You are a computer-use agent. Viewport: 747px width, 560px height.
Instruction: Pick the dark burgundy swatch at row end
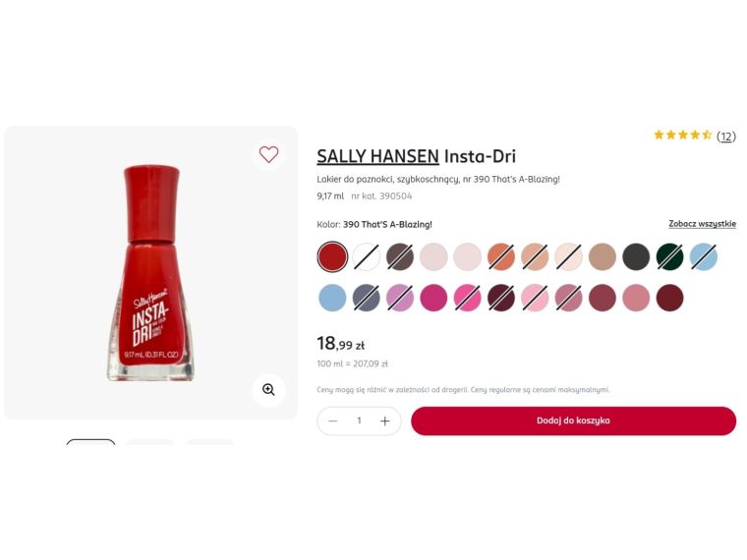(x=669, y=298)
